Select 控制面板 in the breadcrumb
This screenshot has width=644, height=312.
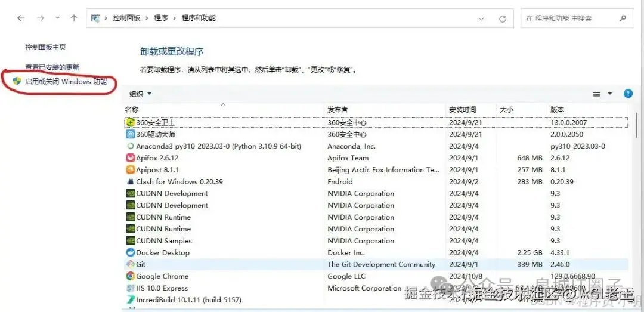[126, 18]
